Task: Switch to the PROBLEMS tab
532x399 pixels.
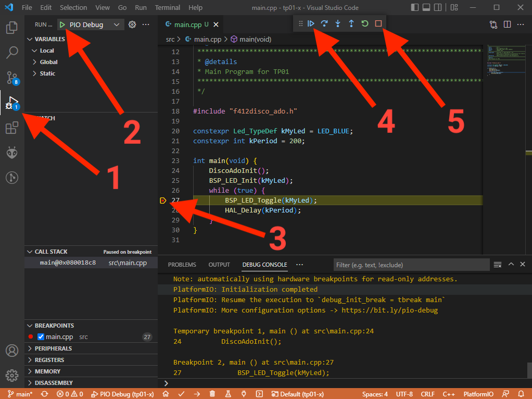Action: point(182,265)
